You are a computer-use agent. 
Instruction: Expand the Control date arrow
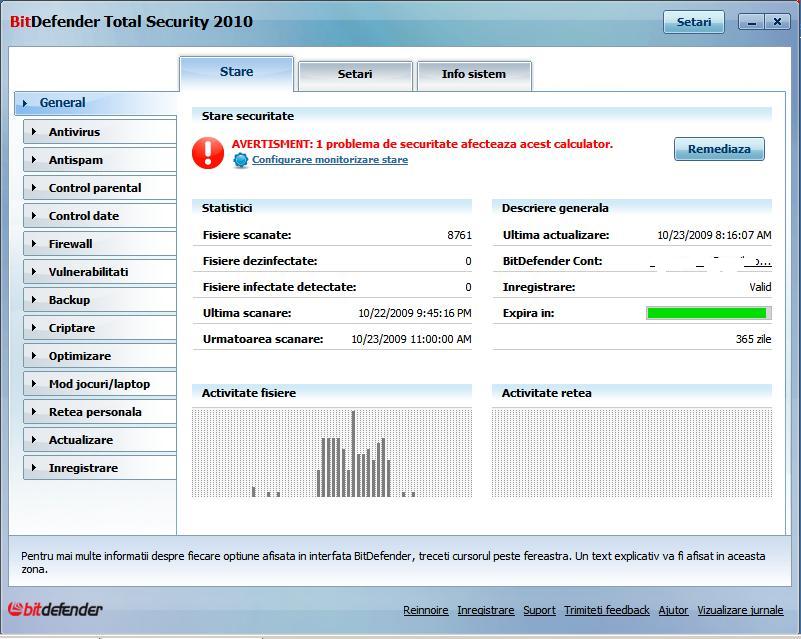click(34, 216)
